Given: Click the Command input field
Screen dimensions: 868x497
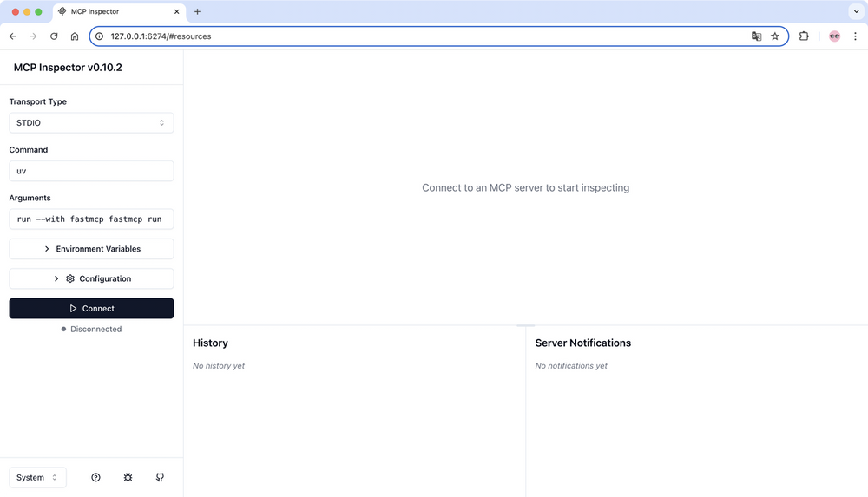Looking at the screenshot, I should (91, 171).
